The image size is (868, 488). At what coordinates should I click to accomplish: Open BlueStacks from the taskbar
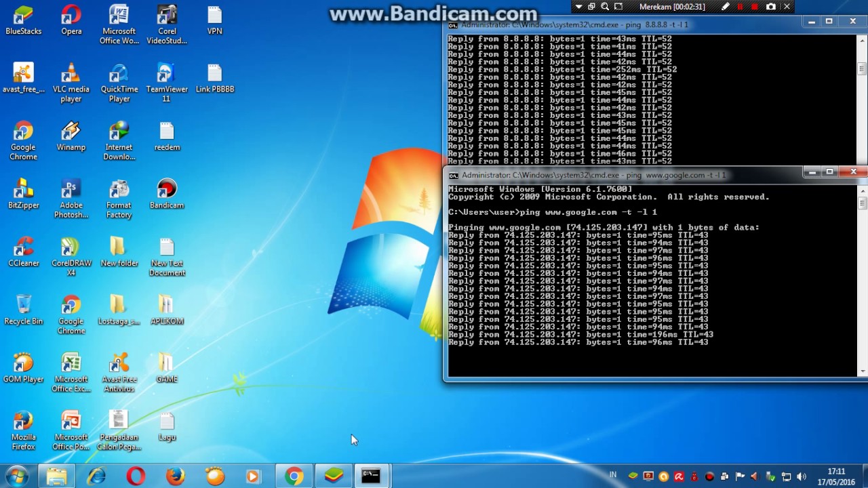tap(333, 476)
